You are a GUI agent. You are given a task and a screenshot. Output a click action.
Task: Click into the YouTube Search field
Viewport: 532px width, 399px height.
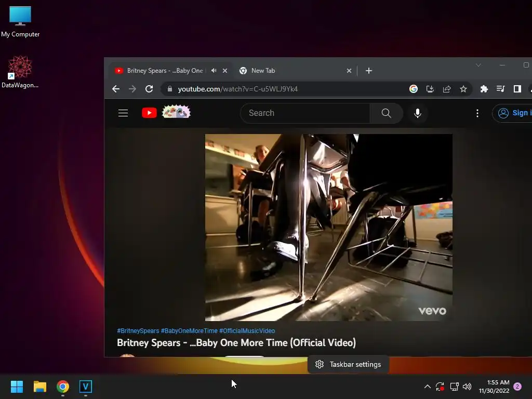tap(305, 113)
